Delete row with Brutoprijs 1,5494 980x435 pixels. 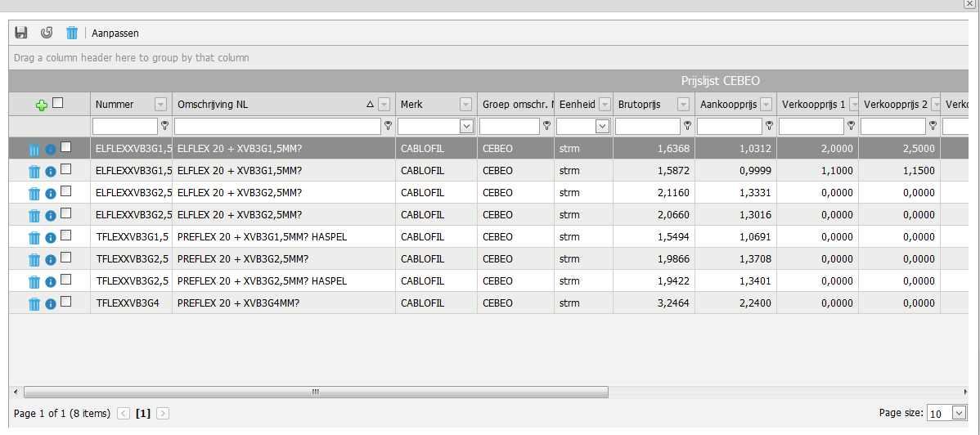click(34, 238)
